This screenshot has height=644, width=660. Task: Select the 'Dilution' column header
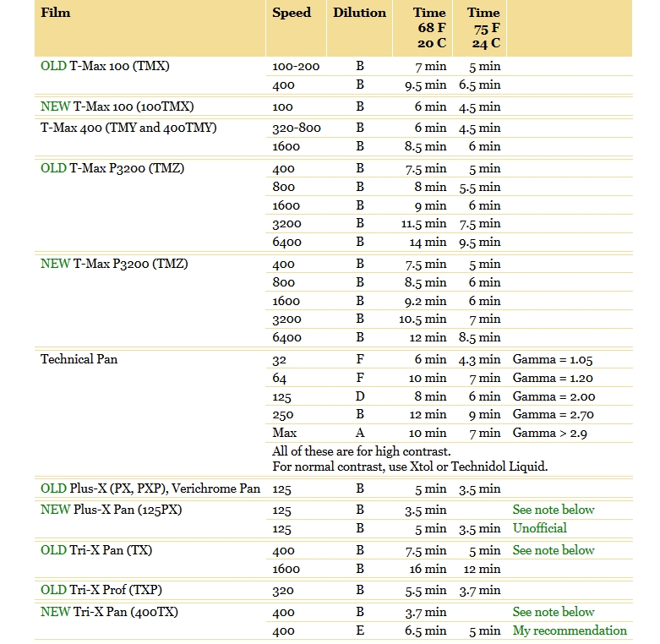pyautogui.click(x=359, y=13)
